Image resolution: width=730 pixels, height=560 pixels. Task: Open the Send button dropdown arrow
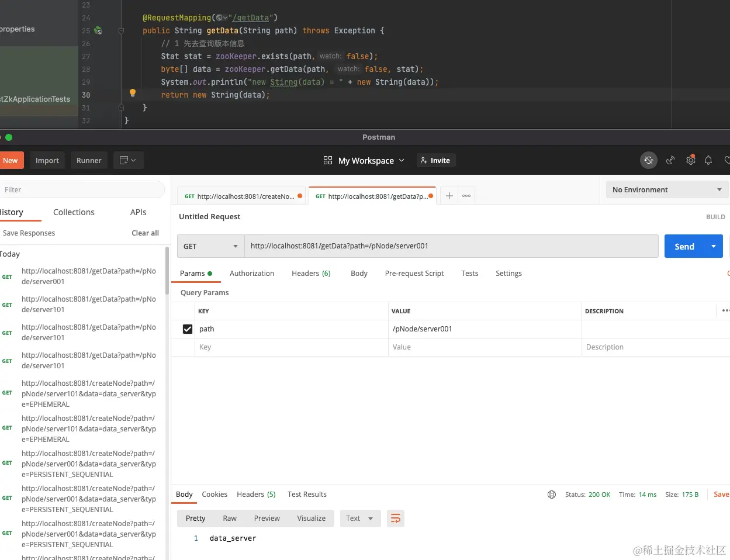pyautogui.click(x=714, y=246)
